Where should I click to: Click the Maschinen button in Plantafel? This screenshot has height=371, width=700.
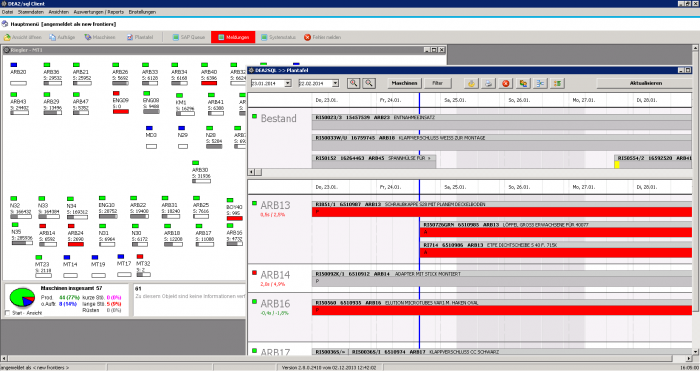(x=404, y=83)
